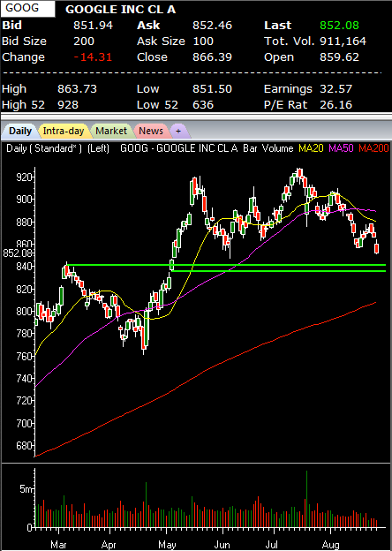Click the GOOG ticker symbol input field

coord(27,9)
